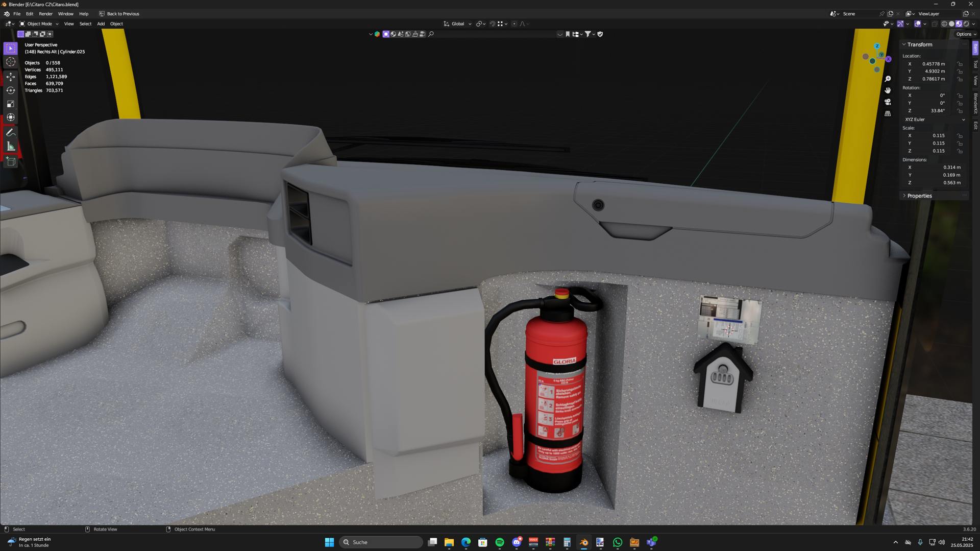
Task: Click the asset search magnifier icon
Action: (431, 34)
